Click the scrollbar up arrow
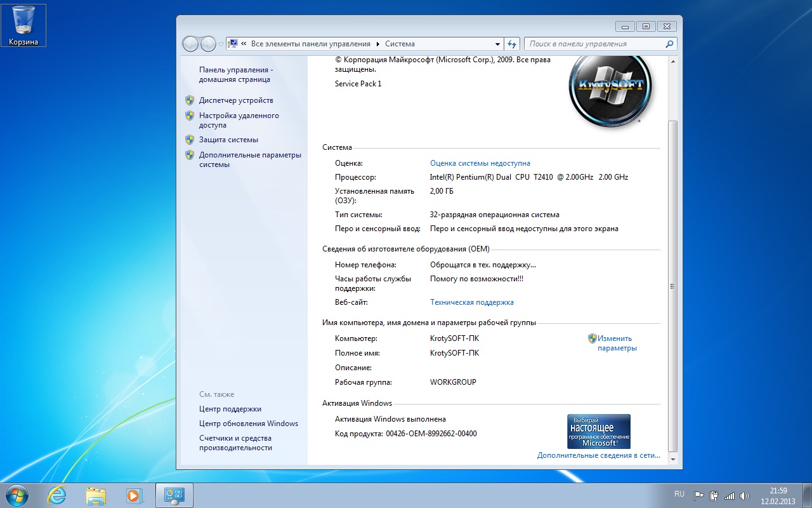This screenshot has height=508, width=812. (x=672, y=60)
